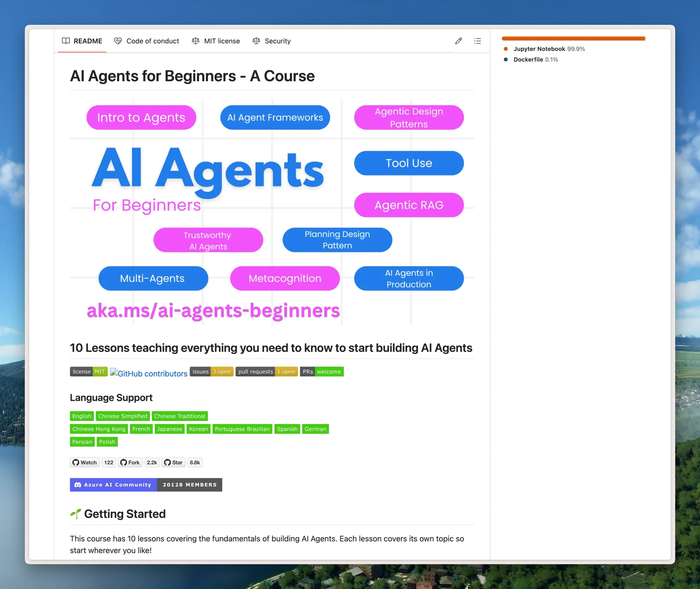This screenshot has width=700, height=589.
Task: Click the Security scale icon
Action: [x=256, y=41]
